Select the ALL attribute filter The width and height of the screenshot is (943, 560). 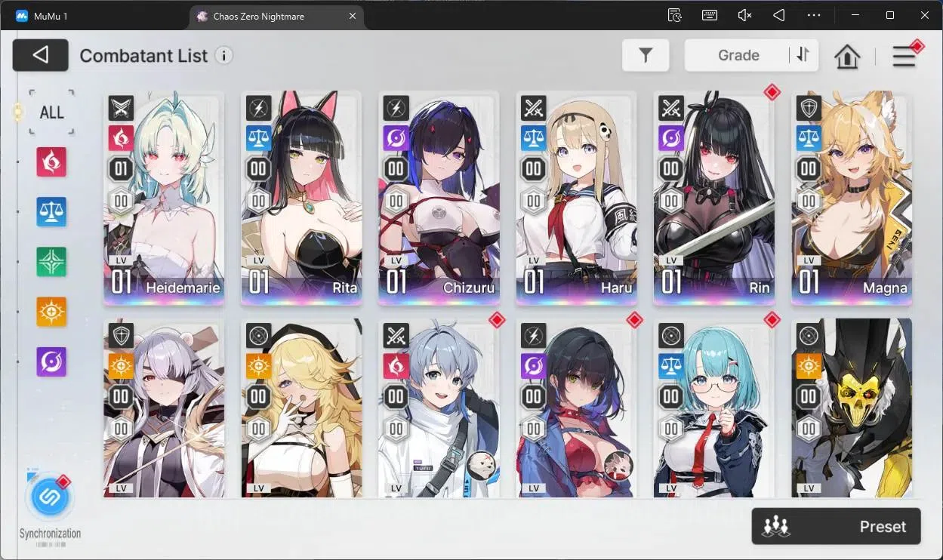[x=51, y=112]
